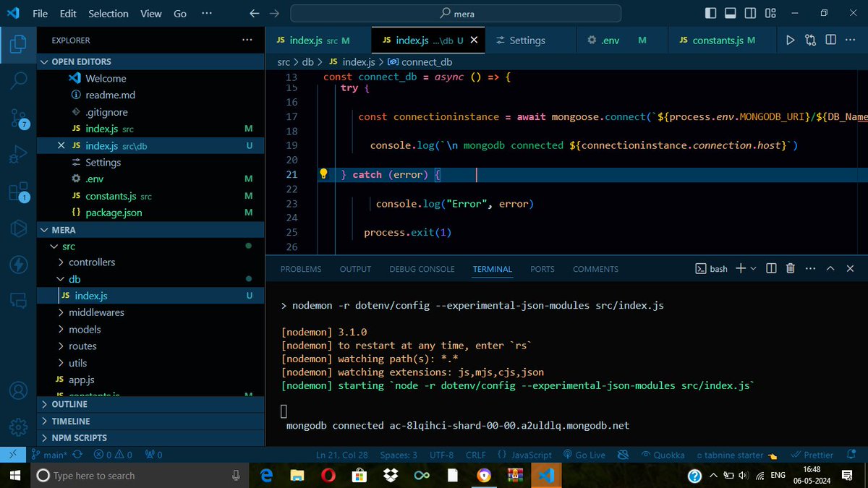Switch to the DEBUG CONSOLE tab

tap(422, 269)
